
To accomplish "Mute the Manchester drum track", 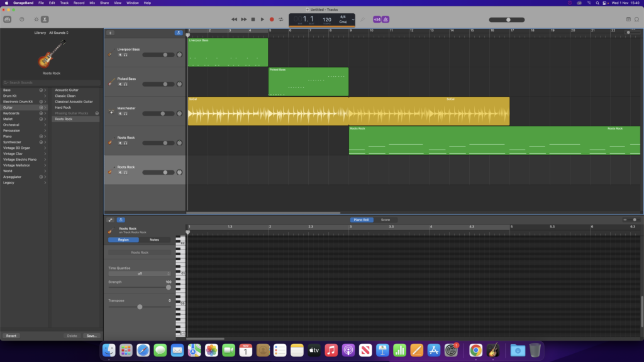I will pyautogui.click(x=120, y=114).
